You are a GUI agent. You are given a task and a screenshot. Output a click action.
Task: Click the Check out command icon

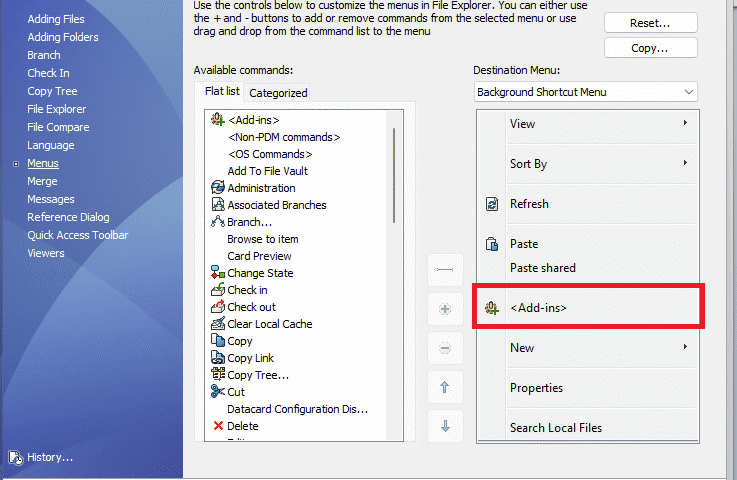(217, 306)
